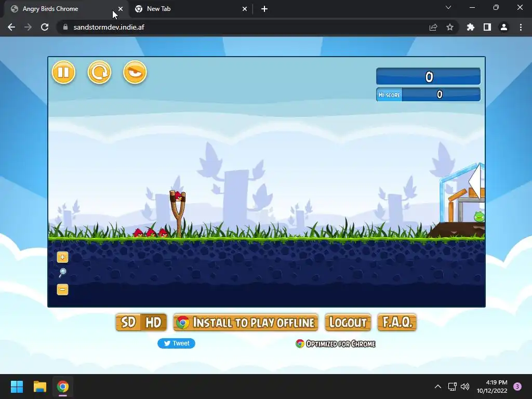The image size is (532, 399).
Task: Click the green pig in the structure
Action: [x=480, y=216]
